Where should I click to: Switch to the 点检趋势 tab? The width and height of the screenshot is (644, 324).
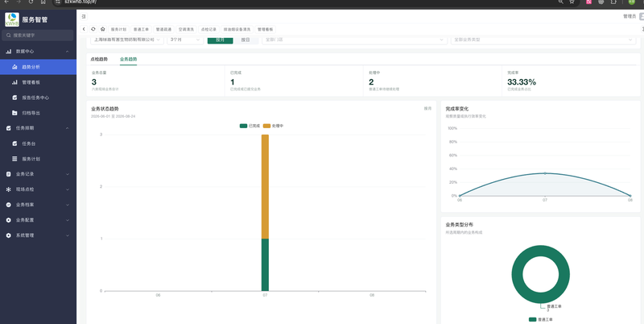(x=99, y=59)
